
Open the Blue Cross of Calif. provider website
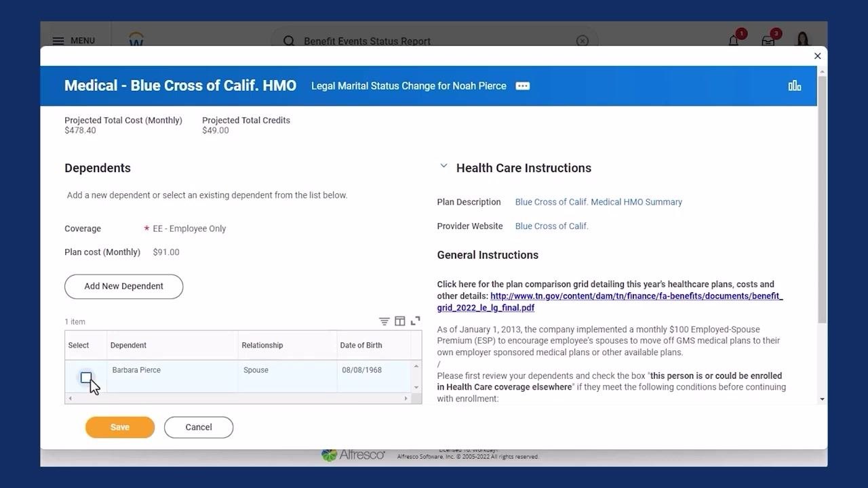coord(552,226)
